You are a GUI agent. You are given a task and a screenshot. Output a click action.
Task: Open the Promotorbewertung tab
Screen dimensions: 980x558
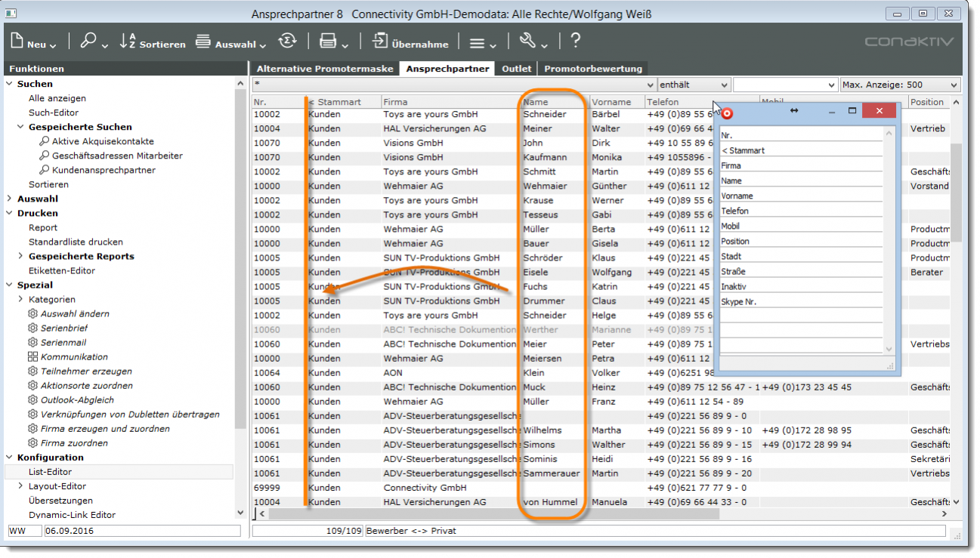pos(592,69)
